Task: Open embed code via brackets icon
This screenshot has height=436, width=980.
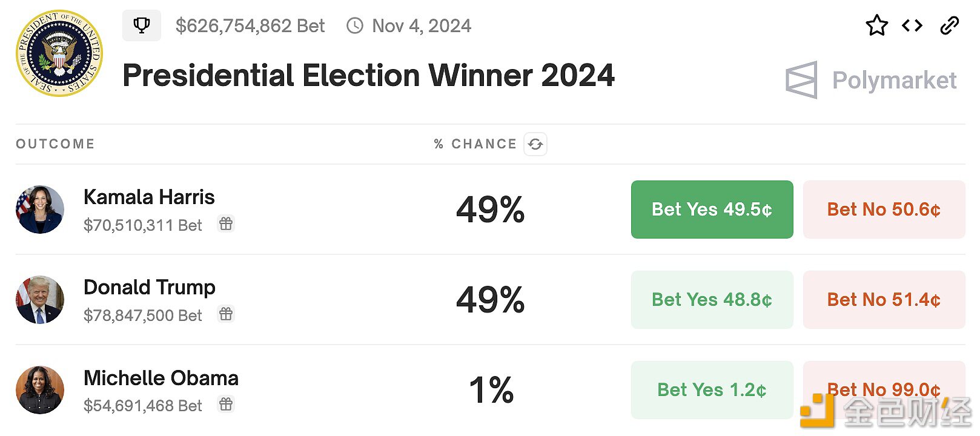Action: pos(912,25)
